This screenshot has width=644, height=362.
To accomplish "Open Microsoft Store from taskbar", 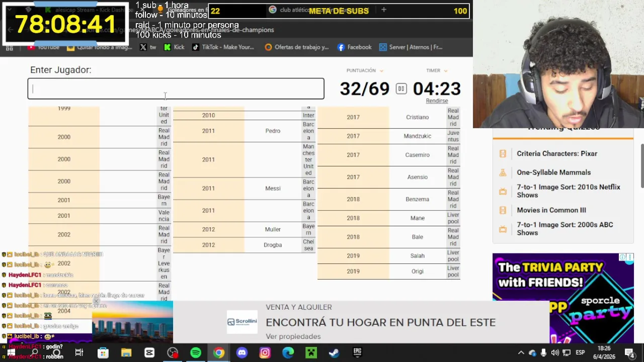I will [103, 352].
